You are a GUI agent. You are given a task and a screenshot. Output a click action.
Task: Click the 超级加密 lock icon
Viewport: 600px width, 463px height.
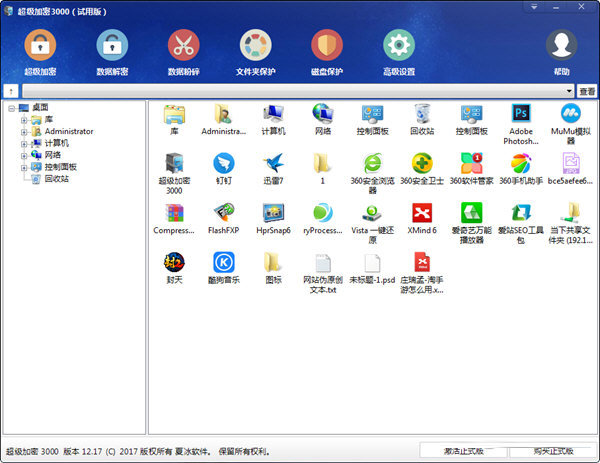[x=41, y=46]
